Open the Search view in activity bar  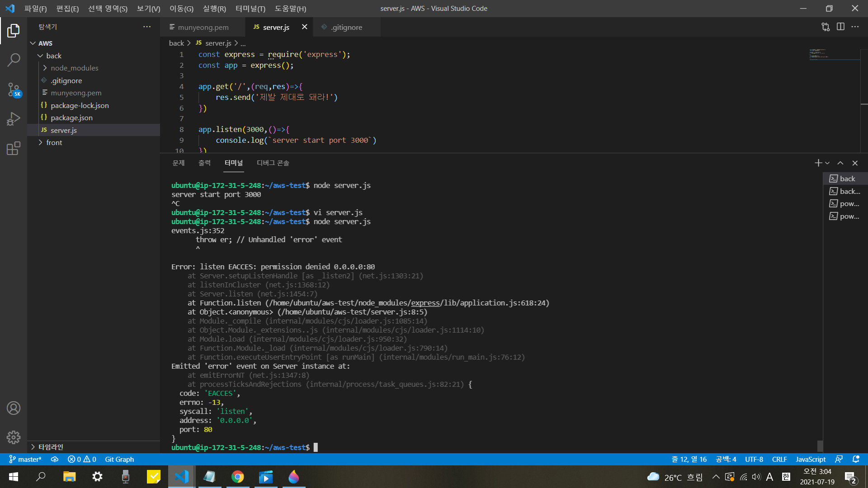(x=14, y=60)
